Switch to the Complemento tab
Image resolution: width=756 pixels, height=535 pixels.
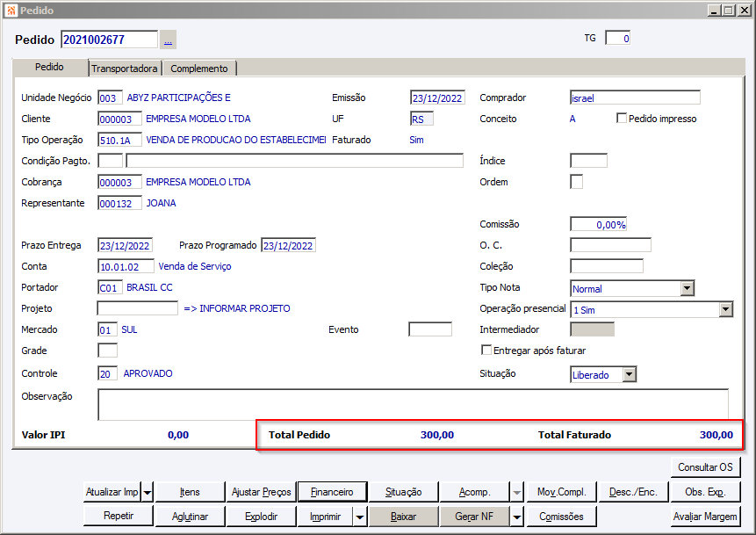[x=199, y=69]
